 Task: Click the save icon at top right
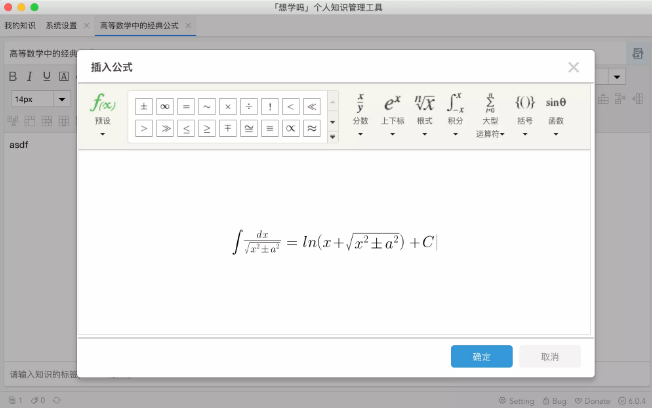pos(637,53)
